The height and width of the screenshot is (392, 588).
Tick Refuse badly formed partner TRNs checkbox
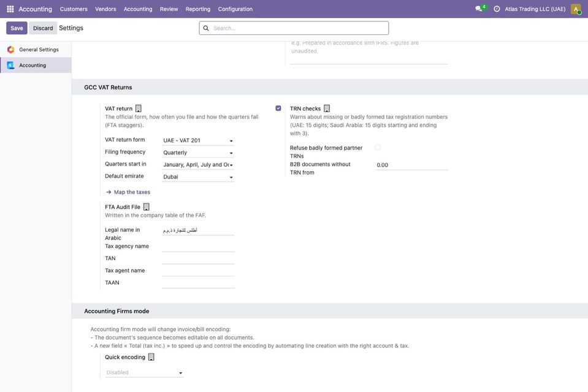point(378,148)
